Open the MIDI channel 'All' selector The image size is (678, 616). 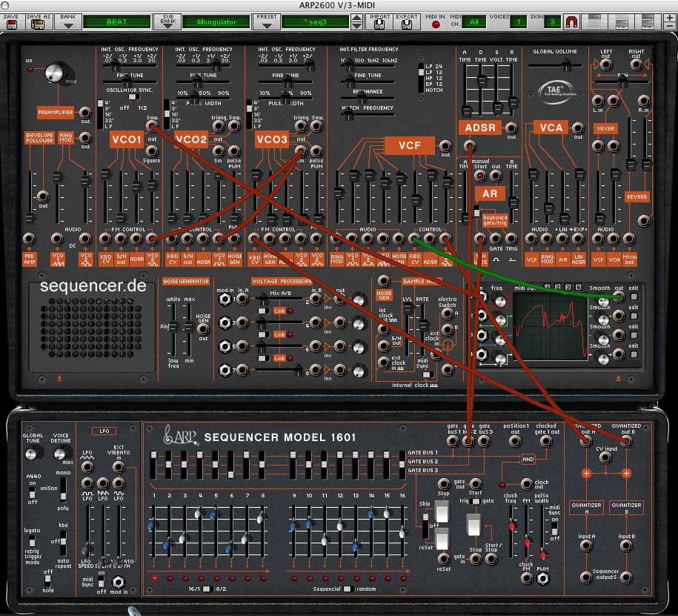click(x=474, y=21)
